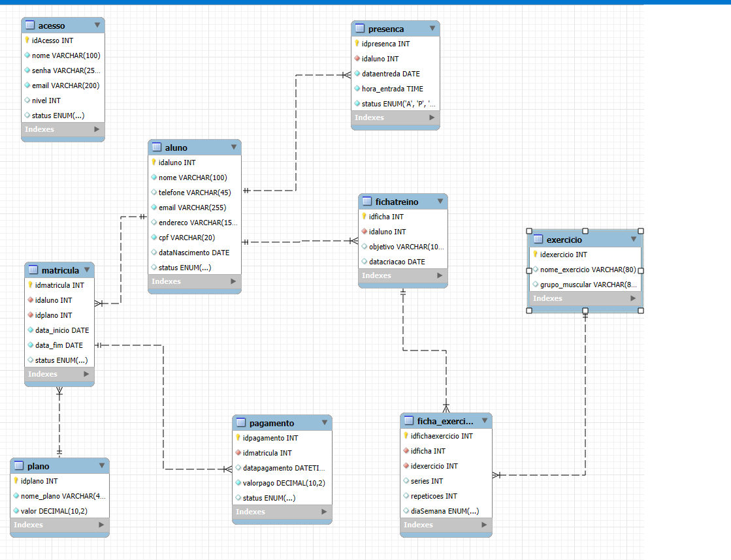Select the plano table title
Screen dimensions: 731x560
click(38, 466)
